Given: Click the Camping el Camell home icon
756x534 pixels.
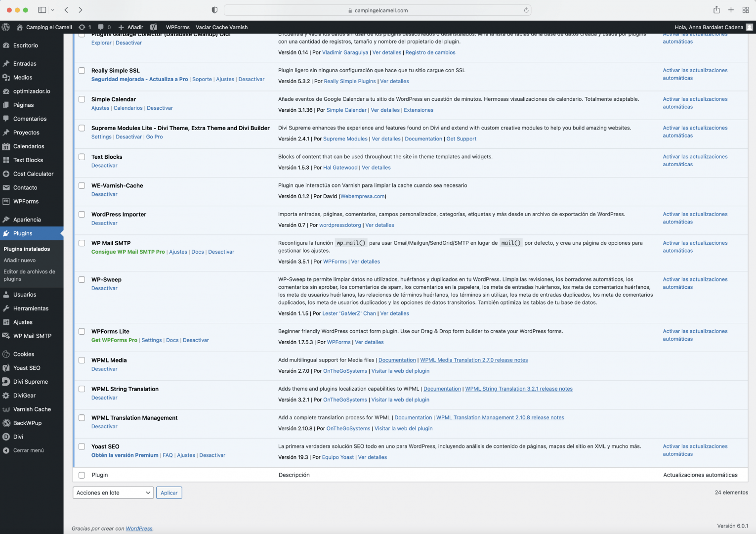Looking at the screenshot, I should pyautogui.click(x=20, y=27).
